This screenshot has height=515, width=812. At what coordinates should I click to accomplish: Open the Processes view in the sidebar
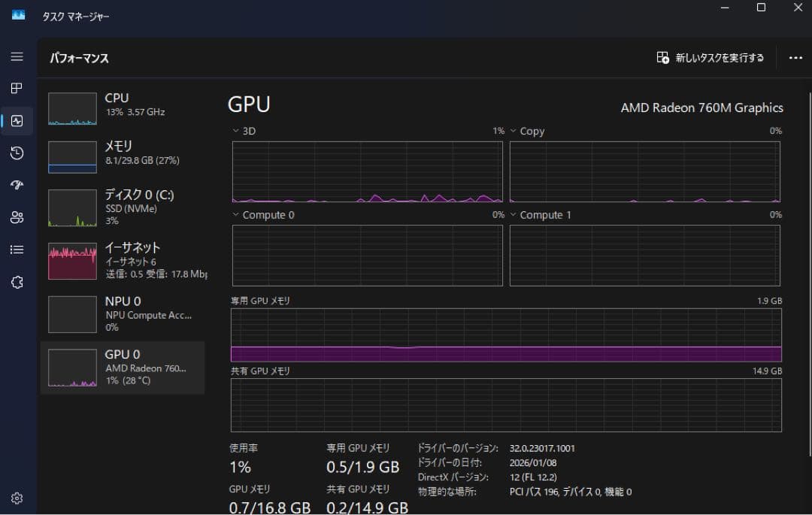pos(17,88)
